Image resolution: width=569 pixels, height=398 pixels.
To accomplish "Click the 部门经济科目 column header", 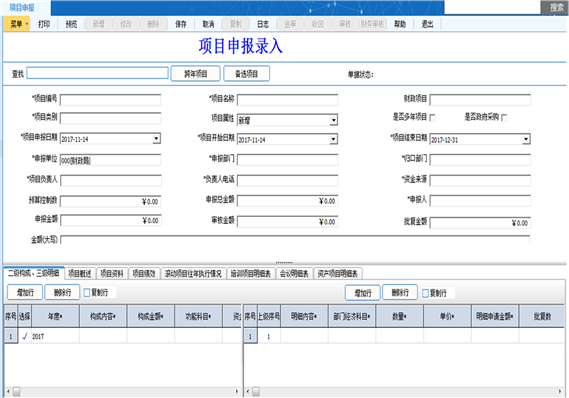I will (x=352, y=317).
